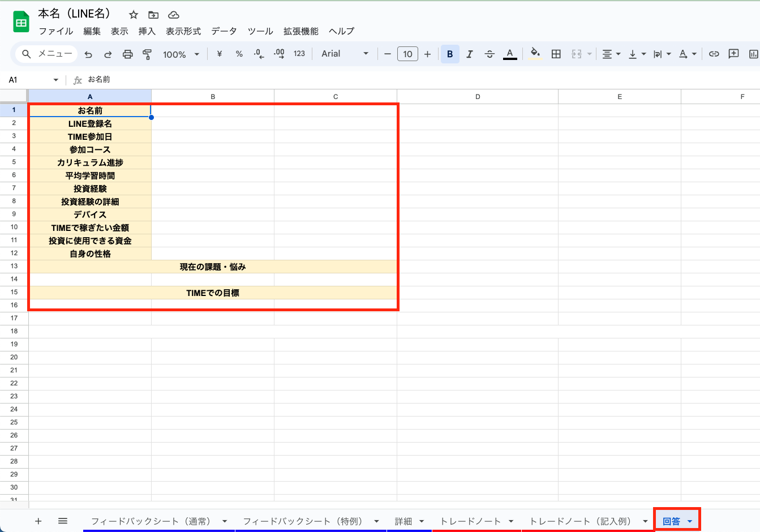Apply strikethrough formatting

(x=490, y=54)
